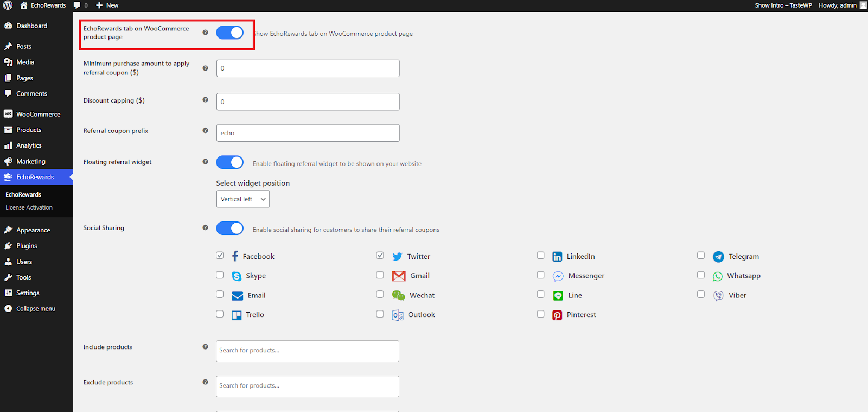This screenshot has width=868, height=412.
Task: Click the Referral coupon prefix input field
Action: pyautogui.click(x=308, y=133)
